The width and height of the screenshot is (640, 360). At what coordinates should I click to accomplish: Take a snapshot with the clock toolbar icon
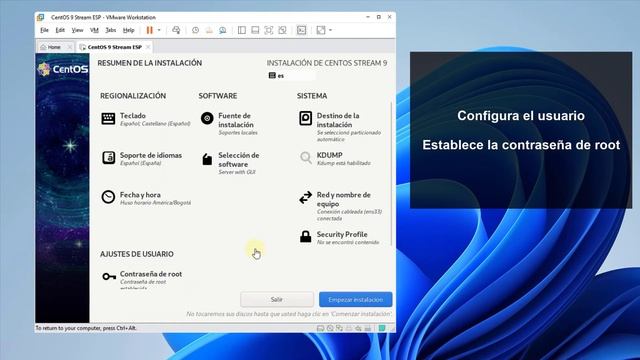pos(196,30)
